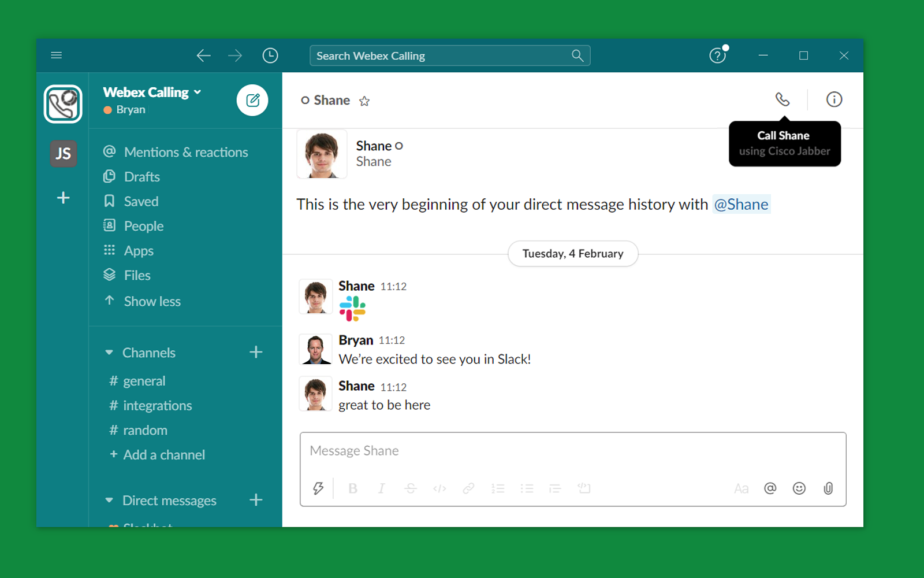
Task: Open the #integrations channel
Action: point(151,406)
